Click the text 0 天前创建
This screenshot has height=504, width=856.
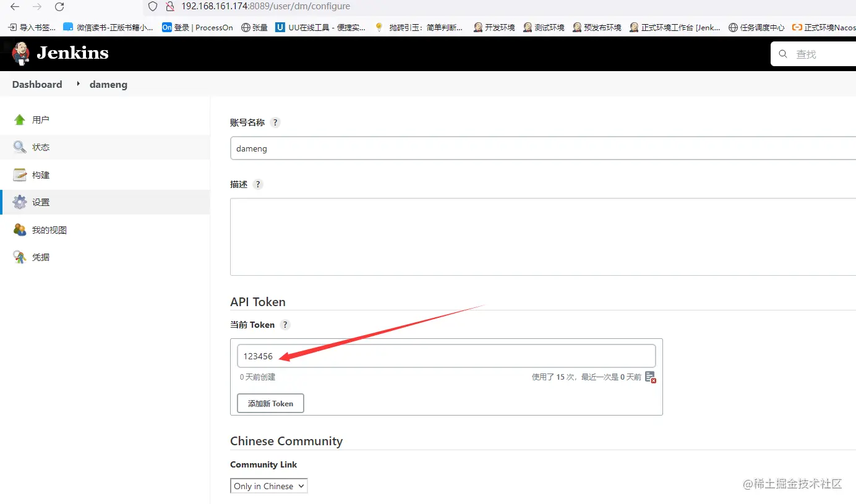coord(258,377)
